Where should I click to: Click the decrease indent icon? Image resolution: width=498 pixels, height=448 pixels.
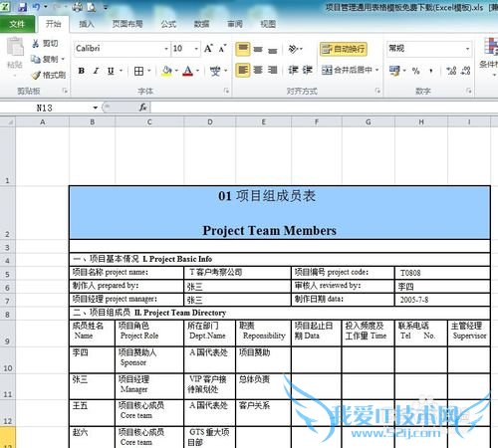(x=293, y=70)
